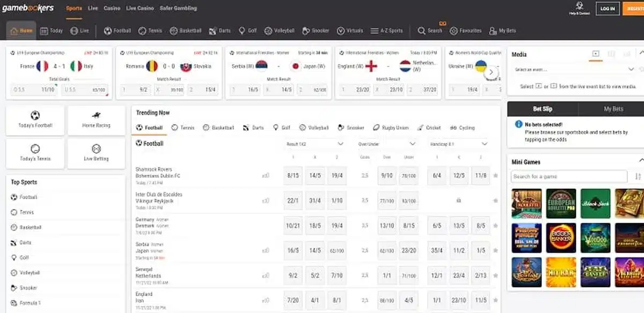Open the Over/Under market dropdown
The image size is (644, 313).
coord(386,144)
